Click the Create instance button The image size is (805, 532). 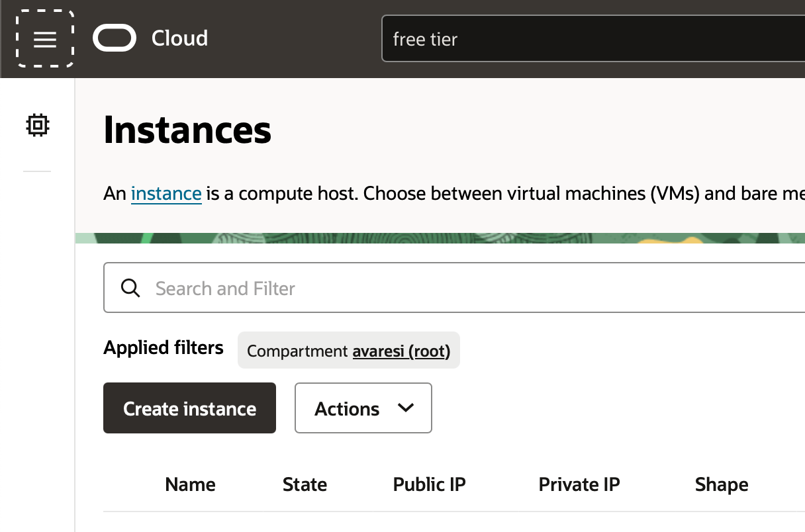(x=189, y=408)
